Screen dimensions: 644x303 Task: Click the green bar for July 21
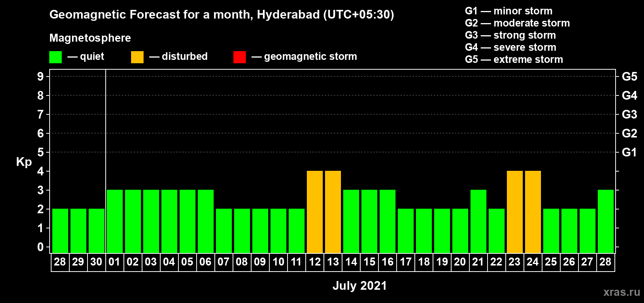(x=478, y=221)
